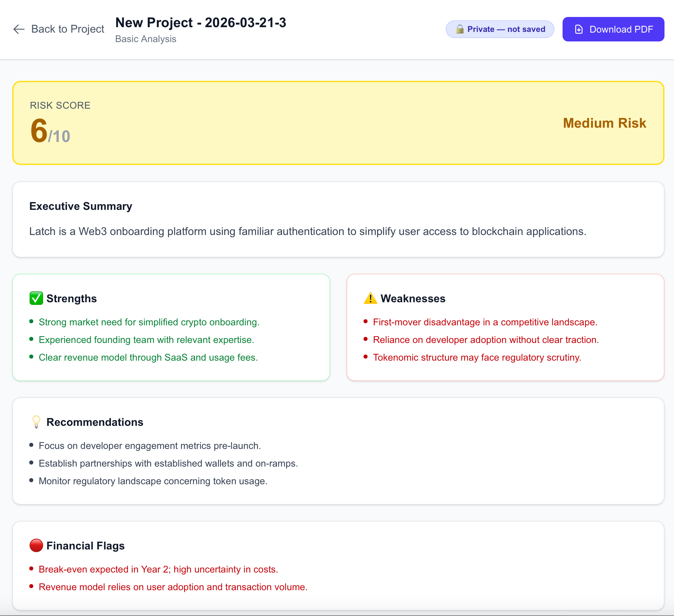Select the project title New Project - 2026-03-21-3

201,23
